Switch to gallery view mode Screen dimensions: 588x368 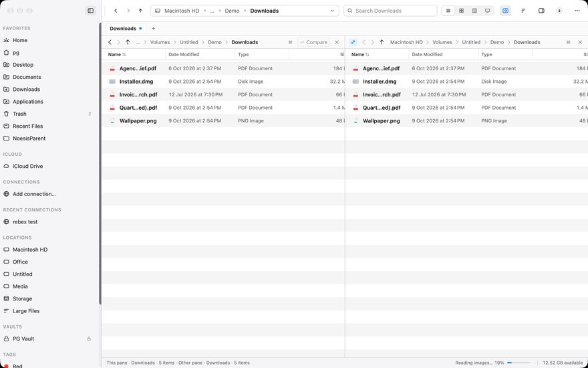click(x=488, y=11)
